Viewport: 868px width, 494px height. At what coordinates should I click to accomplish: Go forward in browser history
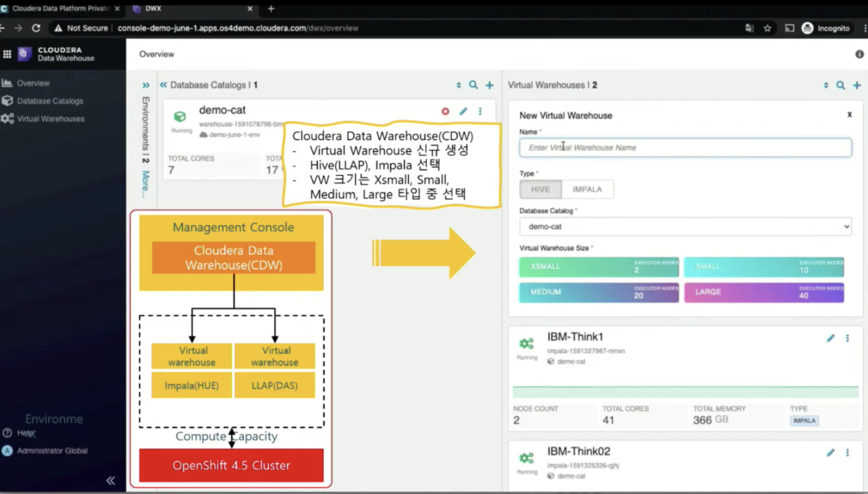18,28
